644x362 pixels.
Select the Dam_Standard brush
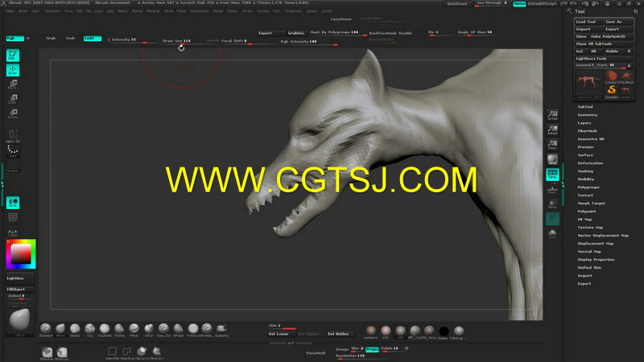point(163,329)
